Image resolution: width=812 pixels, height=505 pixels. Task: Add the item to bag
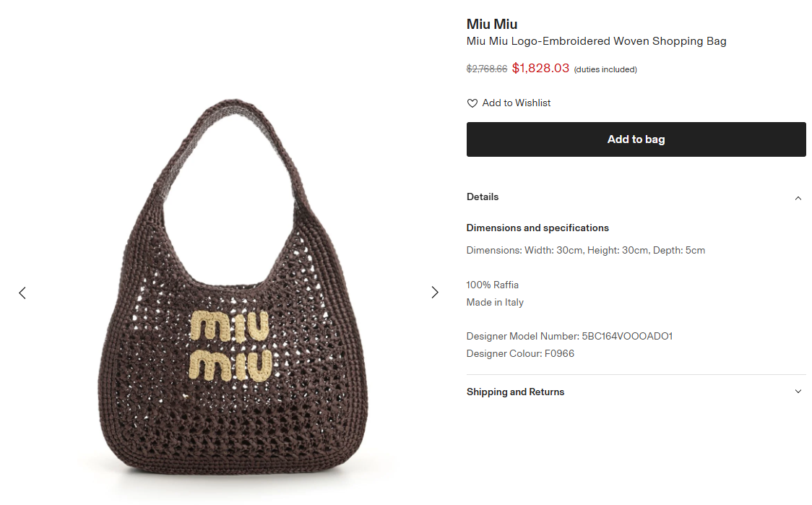coord(636,139)
